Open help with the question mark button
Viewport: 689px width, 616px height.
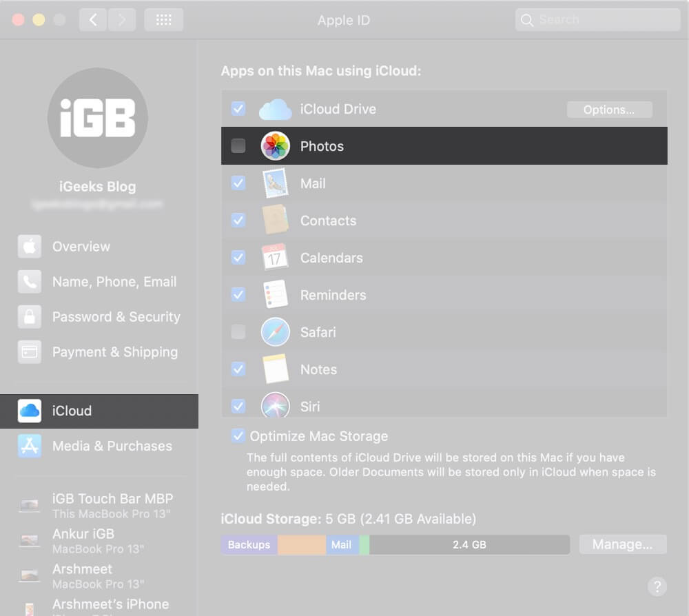click(x=657, y=586)
